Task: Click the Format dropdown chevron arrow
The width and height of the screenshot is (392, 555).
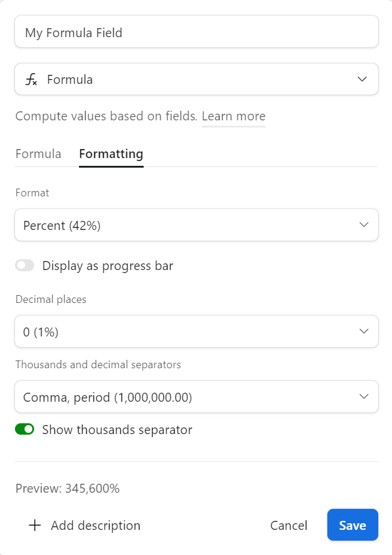Action: (x=363, y=225)
